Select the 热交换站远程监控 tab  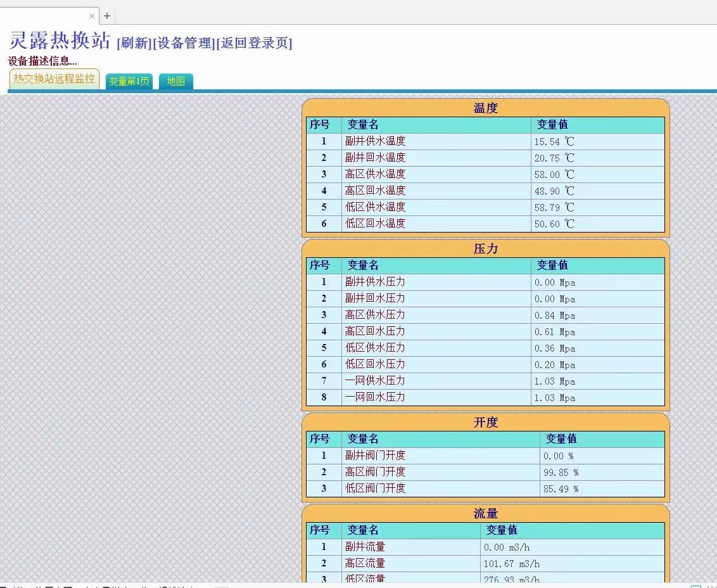tap(54, 79)
